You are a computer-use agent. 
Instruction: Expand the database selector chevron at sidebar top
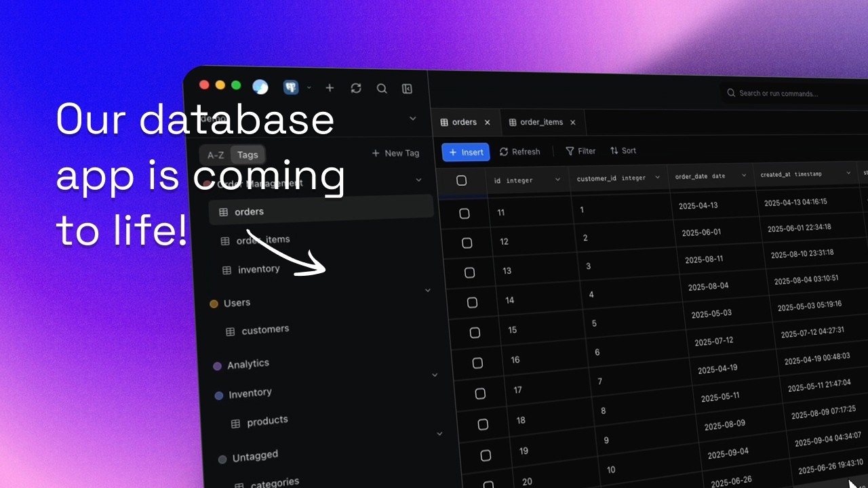click(412, 119)
